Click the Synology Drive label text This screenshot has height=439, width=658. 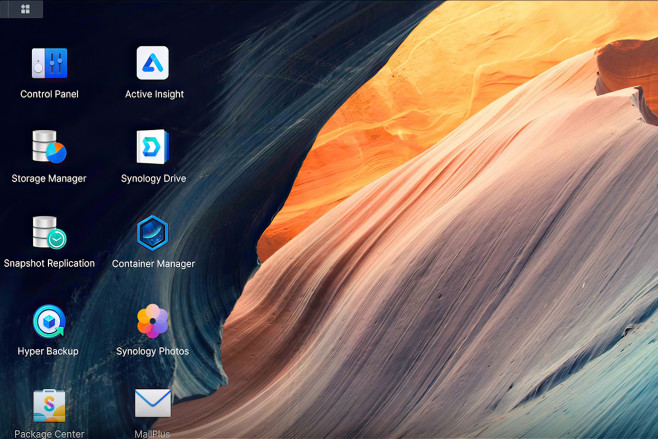pos(154,178)
